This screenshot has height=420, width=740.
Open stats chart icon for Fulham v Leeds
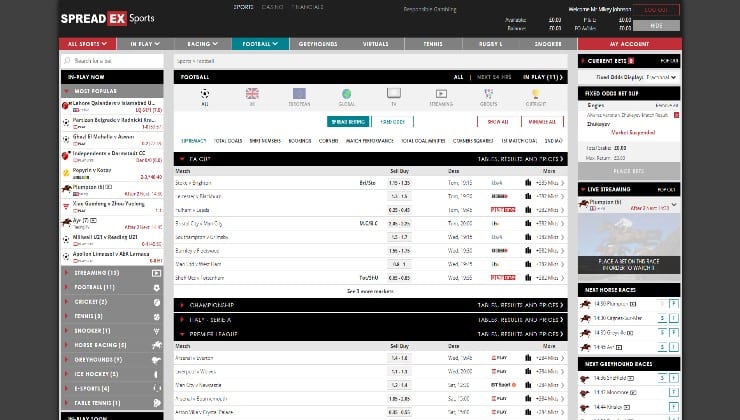coord(528,210)
